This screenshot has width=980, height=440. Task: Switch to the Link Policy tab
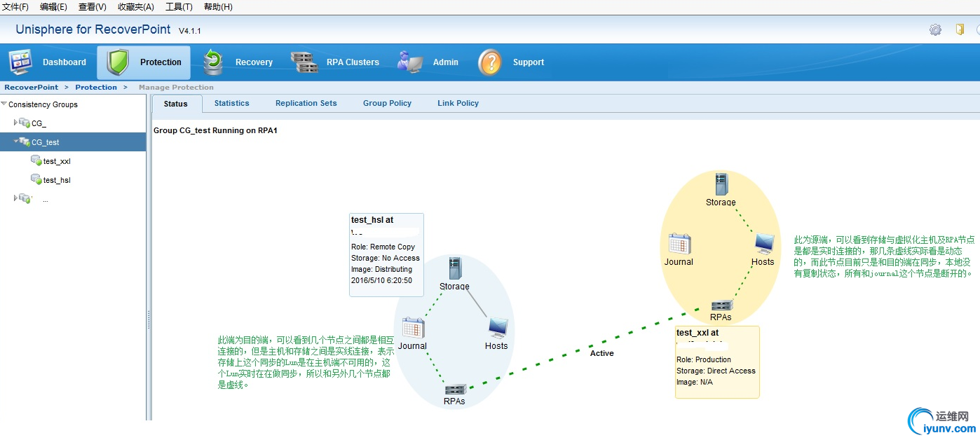point(458,103)
